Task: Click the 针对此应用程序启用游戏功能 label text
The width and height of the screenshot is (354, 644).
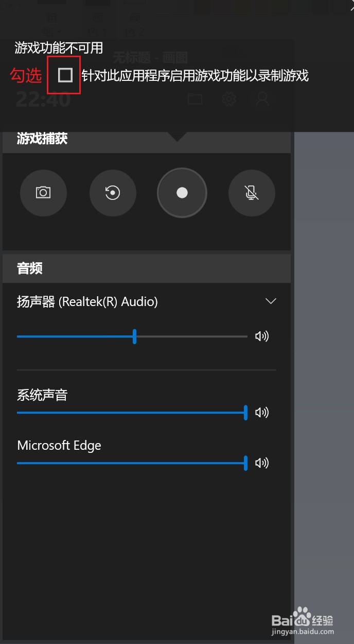Action: [194, 76]
